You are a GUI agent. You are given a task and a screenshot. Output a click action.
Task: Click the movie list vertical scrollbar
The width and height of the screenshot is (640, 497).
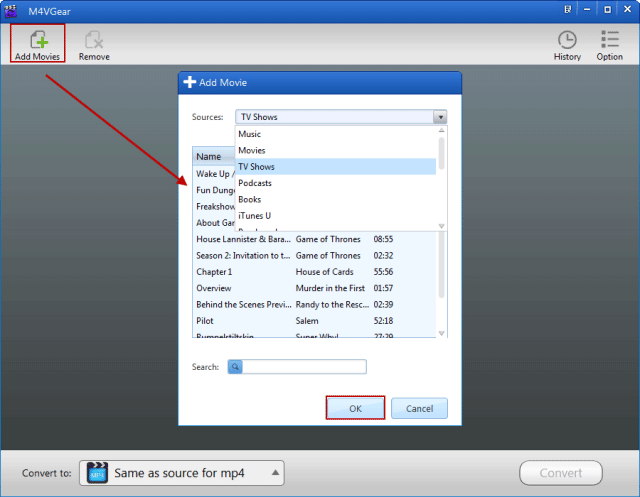441,265
